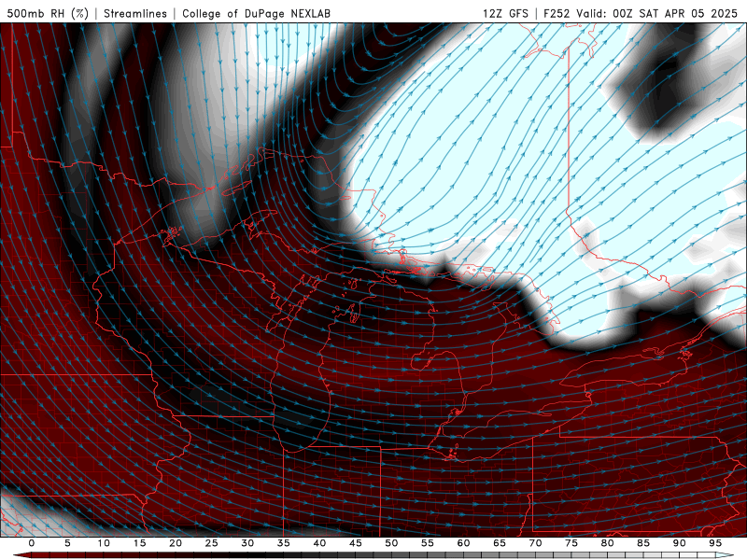
Task: Click the '60' colorbar scale label
Action: [463, 543]
